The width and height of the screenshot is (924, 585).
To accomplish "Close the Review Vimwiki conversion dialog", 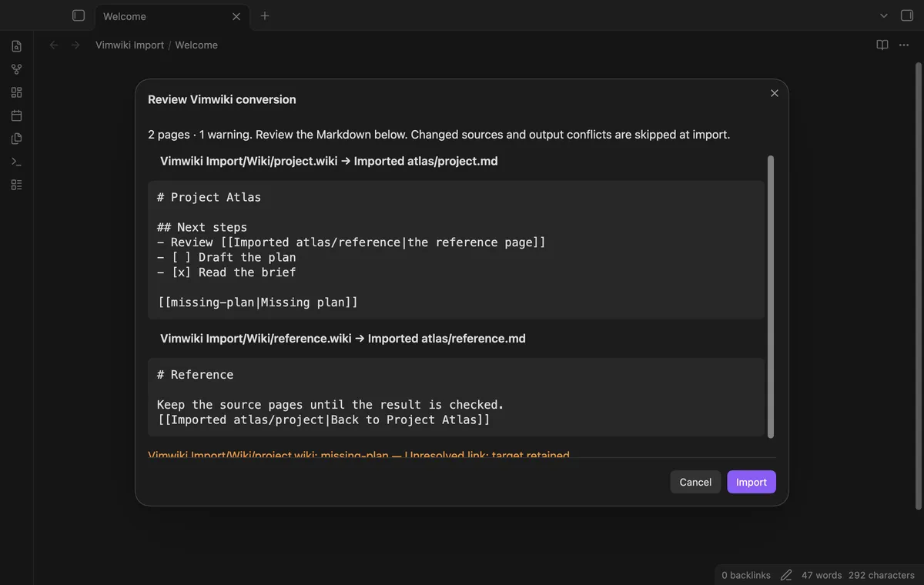I will click(x=775, y=93).
